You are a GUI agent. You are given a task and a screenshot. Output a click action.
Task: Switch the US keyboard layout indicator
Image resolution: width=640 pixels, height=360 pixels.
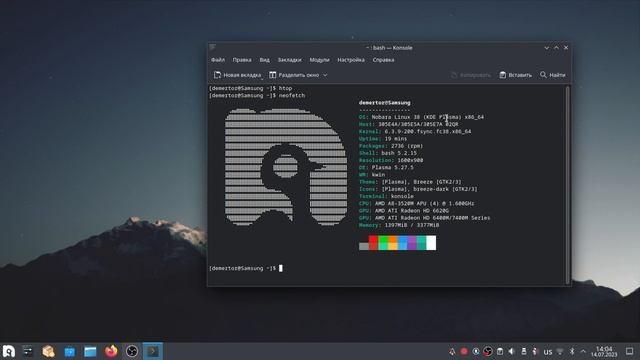tap(548, 352)
